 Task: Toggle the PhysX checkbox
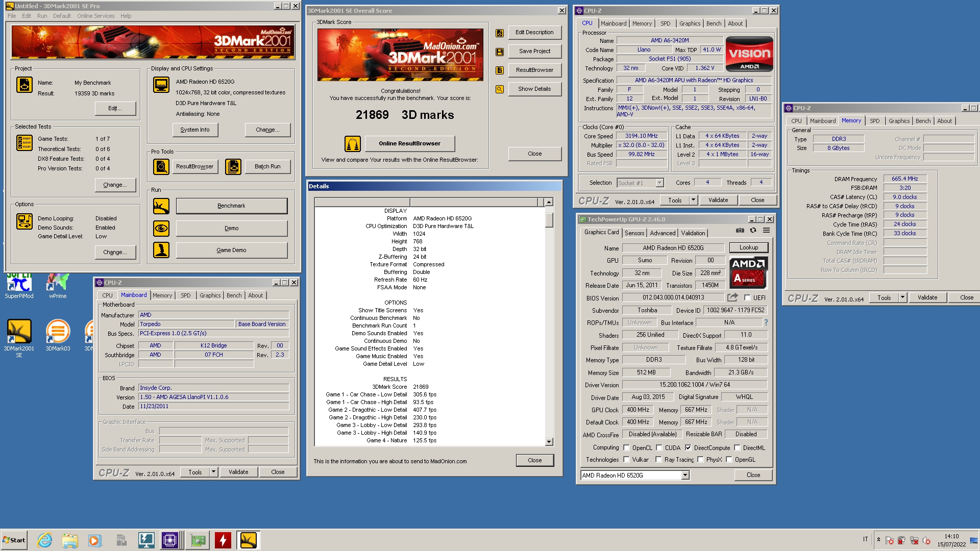point(701,460)
